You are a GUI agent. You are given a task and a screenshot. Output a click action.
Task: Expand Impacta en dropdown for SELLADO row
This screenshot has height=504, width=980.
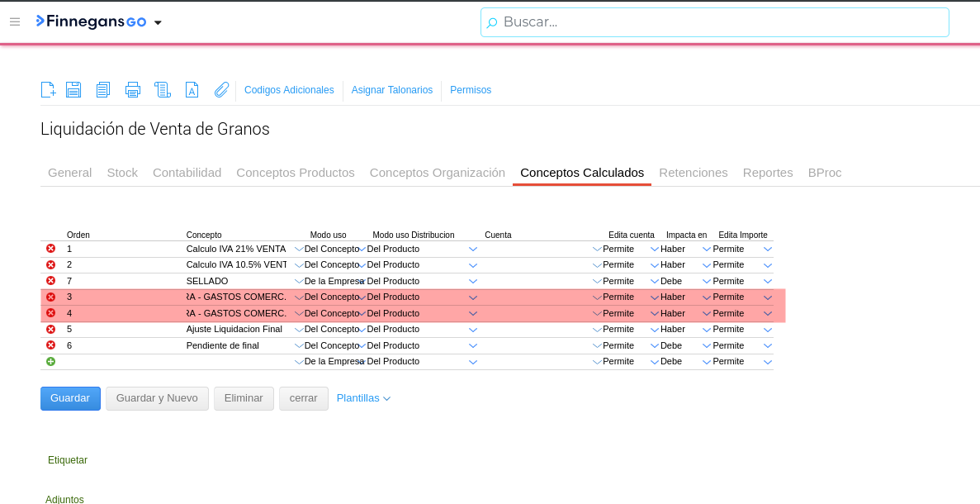coord(707,282)
